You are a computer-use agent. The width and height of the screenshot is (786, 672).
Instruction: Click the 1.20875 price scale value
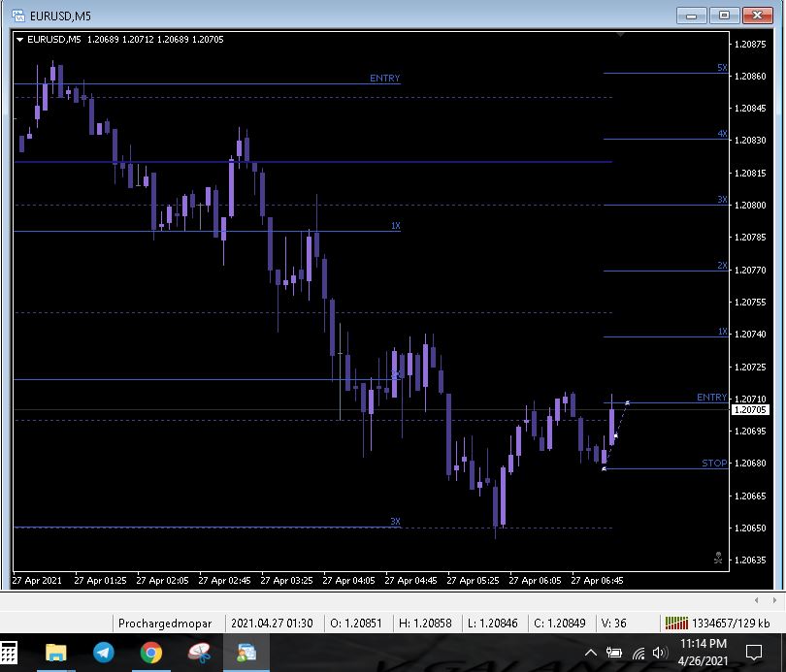pos(750,44)
